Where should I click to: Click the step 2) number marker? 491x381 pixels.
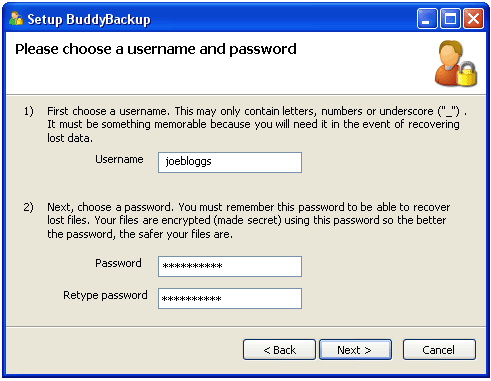pyautogui.click(x=29, y=207)
